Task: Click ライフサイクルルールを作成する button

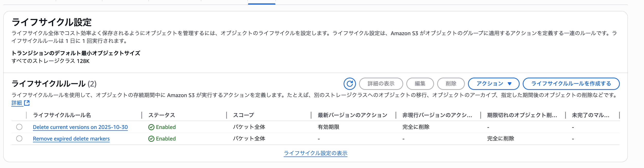Action: pos(571,84)
